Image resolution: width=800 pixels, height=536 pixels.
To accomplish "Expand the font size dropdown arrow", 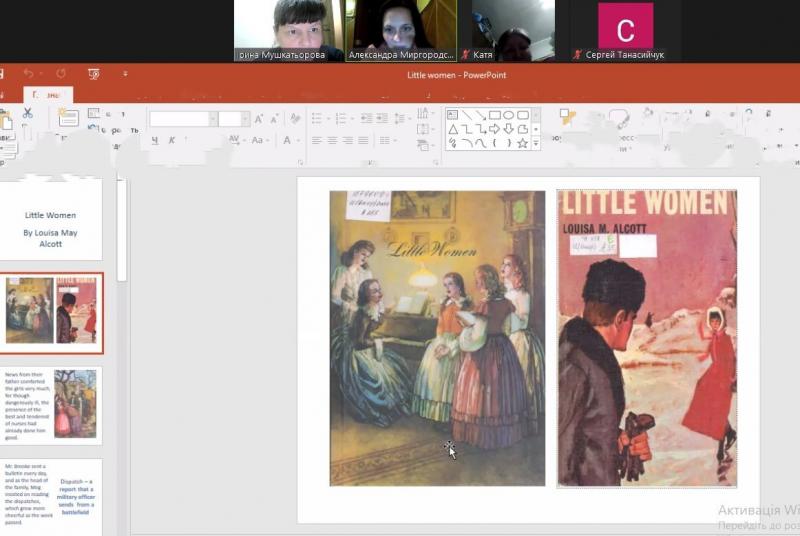I will [x=246, y=119].
